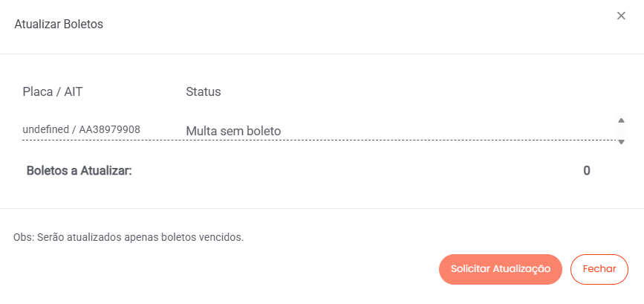Click the scroll up arrow in list
This screenshot has width=644, height=304.
click(621, 120)
